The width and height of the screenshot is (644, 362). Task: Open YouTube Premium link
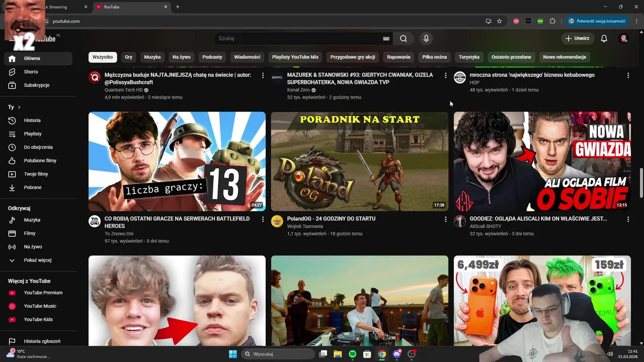(x=39, y=293)
